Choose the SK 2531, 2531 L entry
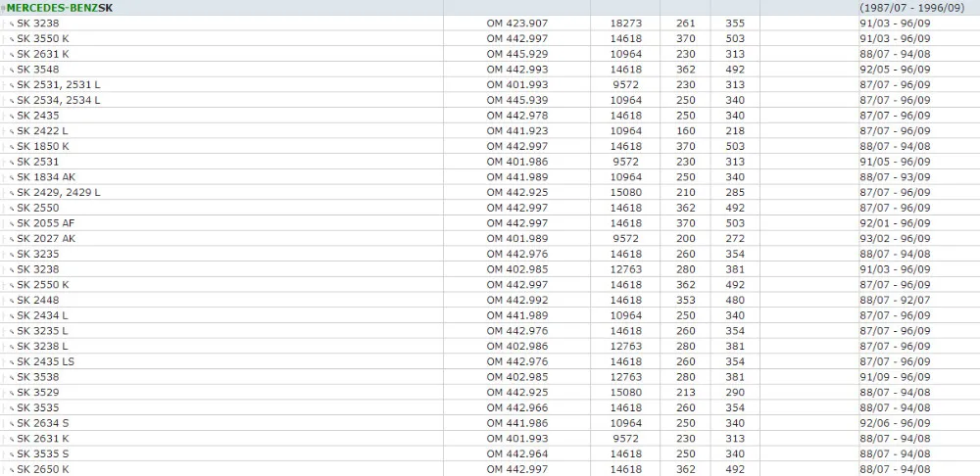The image size is (980, 476). (59, 85)
